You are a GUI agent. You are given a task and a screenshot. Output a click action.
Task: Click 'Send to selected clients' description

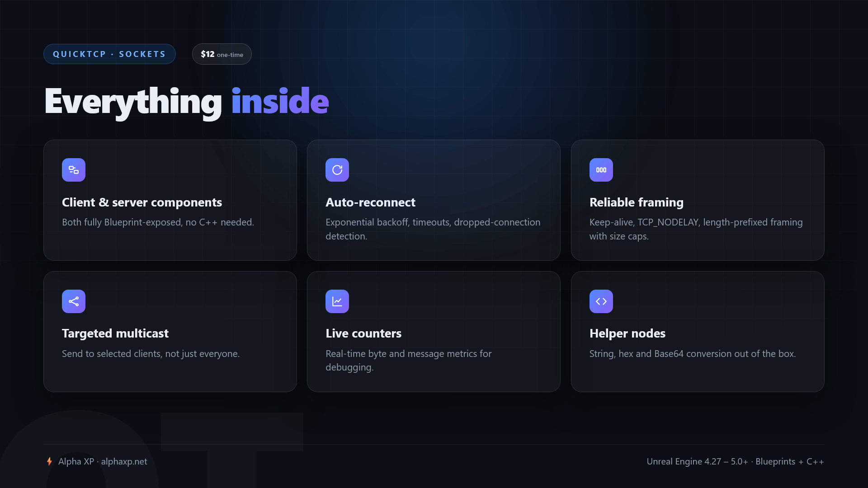(151, 354)
